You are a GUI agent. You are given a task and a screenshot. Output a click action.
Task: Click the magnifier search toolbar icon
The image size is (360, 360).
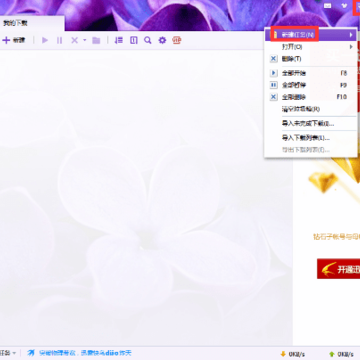(x=148, y=40)
